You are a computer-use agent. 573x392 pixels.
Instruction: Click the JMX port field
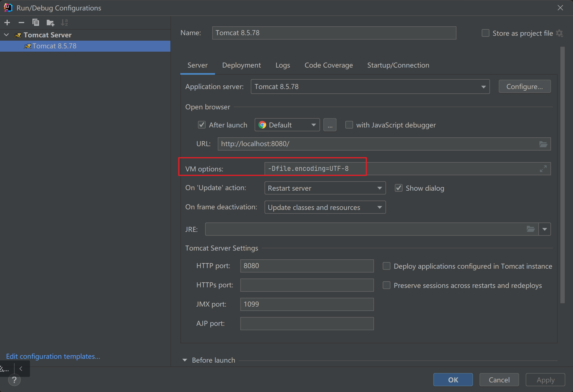tap(307, 304)
